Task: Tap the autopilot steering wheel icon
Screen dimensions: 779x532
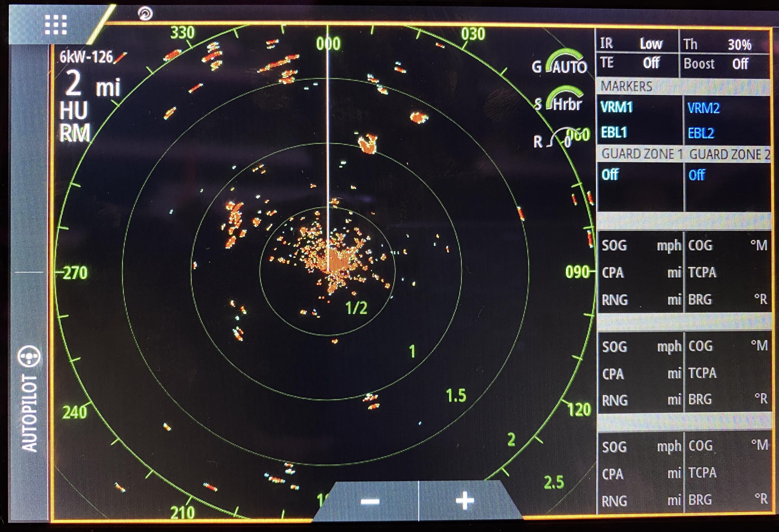Action: point(29,356)
